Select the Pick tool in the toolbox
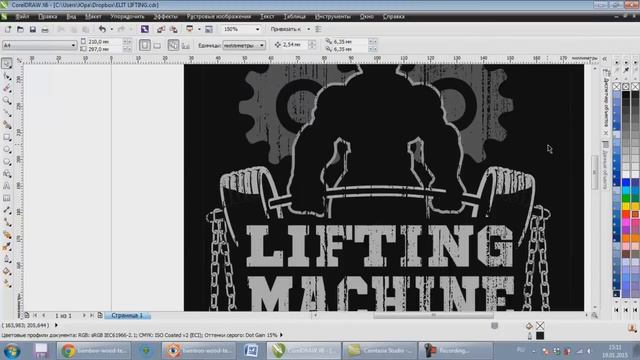640x360 pixels. coord(7,63)
